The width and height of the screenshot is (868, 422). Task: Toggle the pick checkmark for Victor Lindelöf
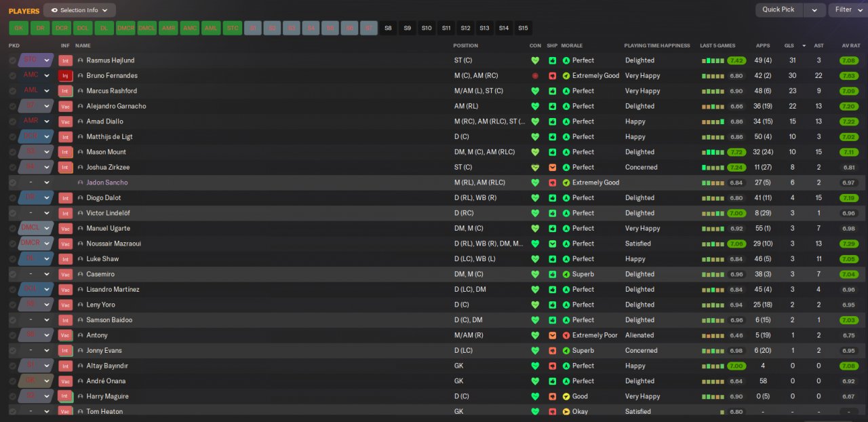12,213
